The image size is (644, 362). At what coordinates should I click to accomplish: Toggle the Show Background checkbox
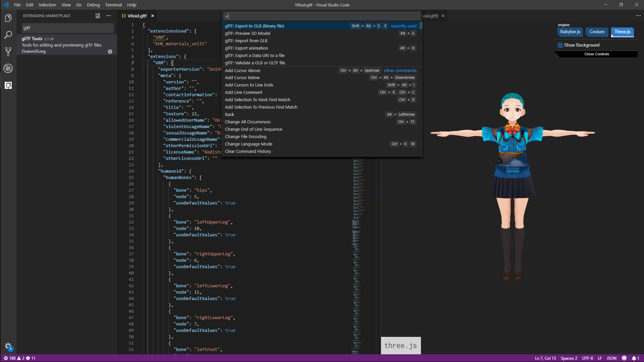560,45
